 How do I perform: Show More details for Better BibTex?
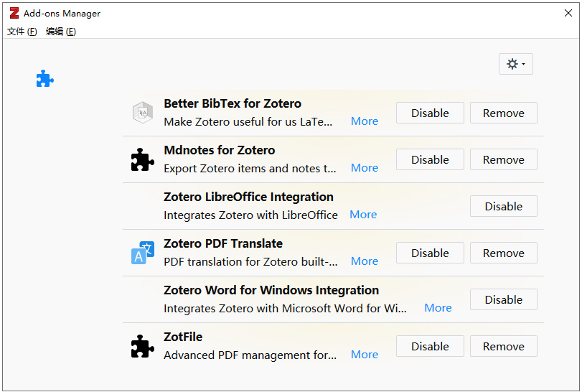[x=365, y=121]
